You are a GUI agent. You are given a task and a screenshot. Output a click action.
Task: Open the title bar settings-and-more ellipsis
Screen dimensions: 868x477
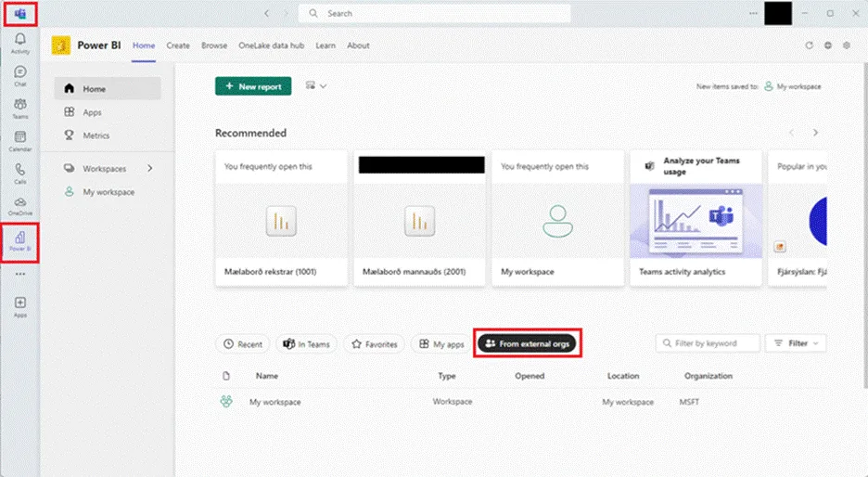click(753, 13)
